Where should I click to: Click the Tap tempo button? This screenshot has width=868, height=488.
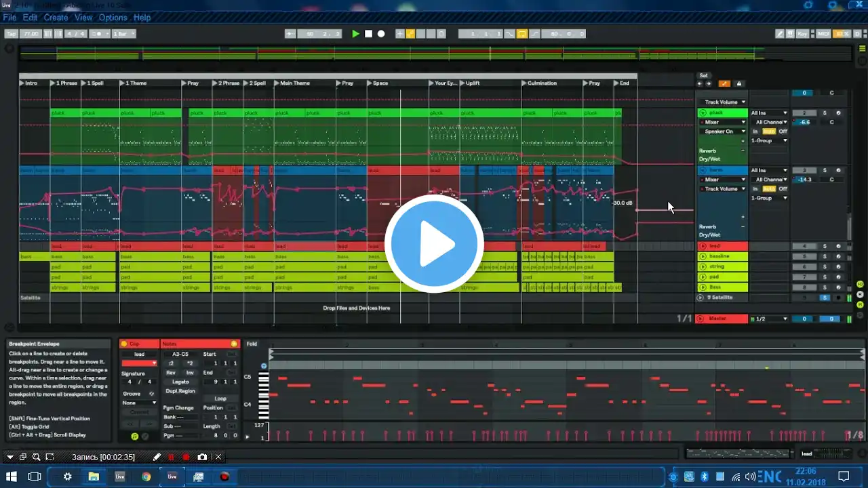[11, 33]
